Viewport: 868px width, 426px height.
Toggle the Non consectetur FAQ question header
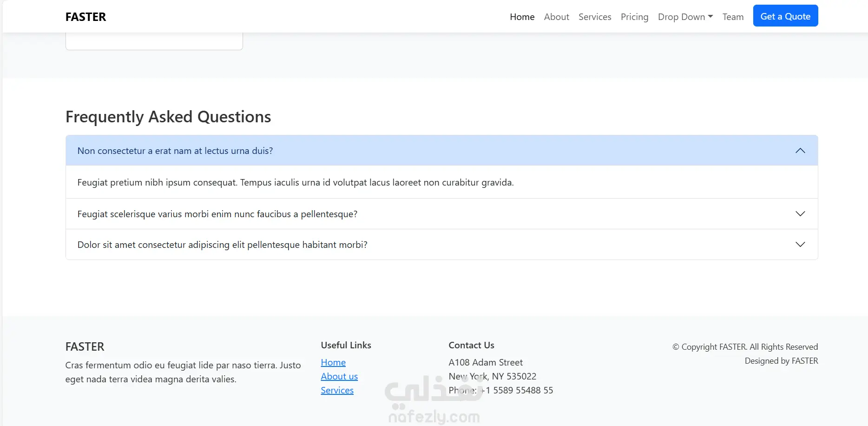tap(175, 151)
